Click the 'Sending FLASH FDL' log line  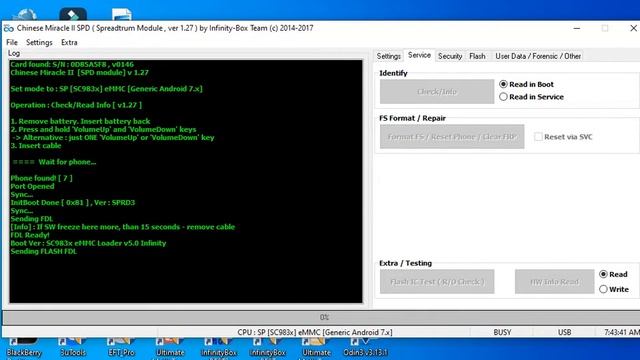(x=43, y=251)
